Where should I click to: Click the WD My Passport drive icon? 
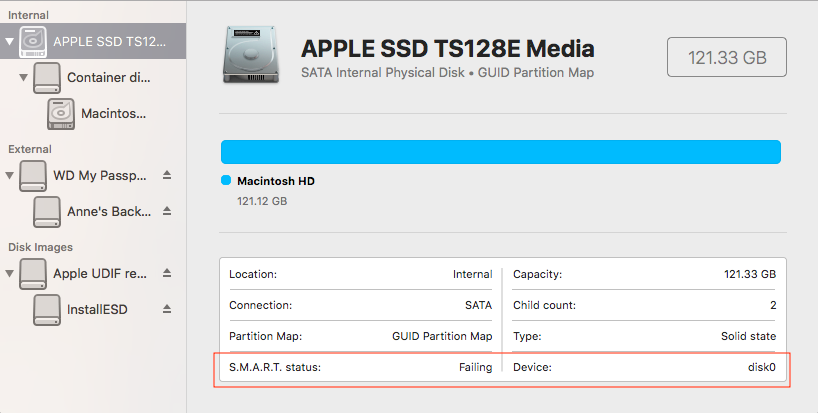pyautogui.click(x=33, y=175)
